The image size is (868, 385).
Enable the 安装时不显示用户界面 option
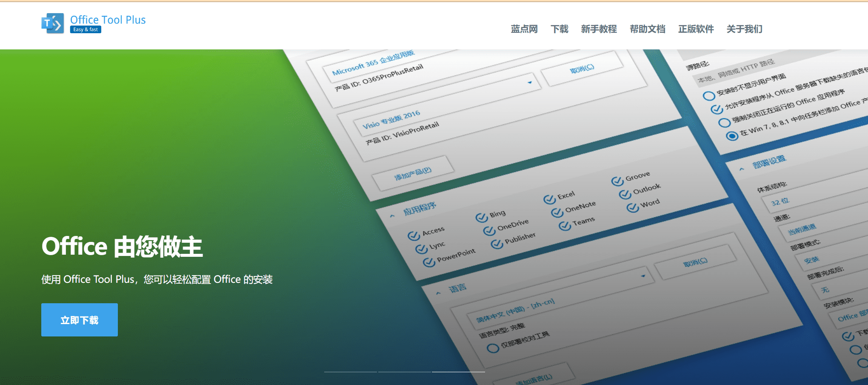(710, 95)
